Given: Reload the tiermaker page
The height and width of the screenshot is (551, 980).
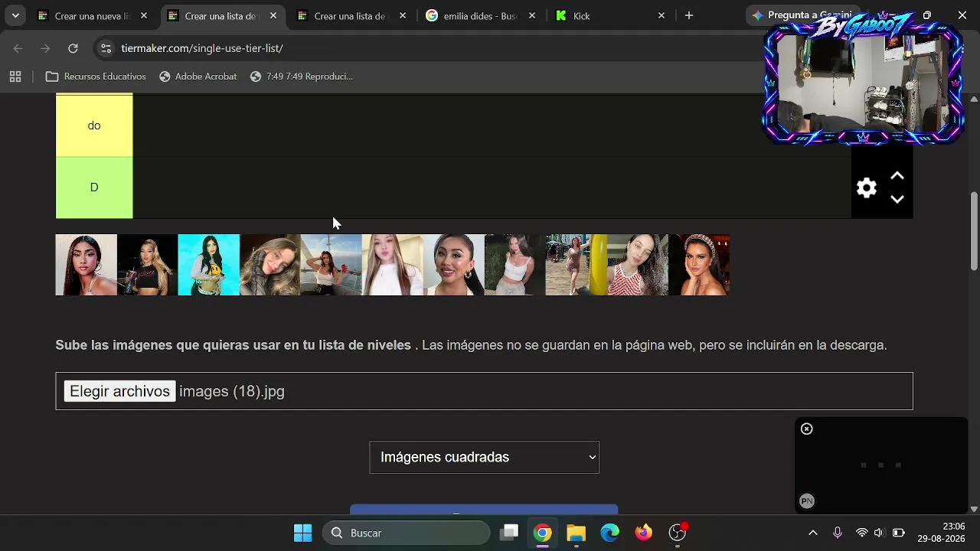Looking at the screenshot, I should 73,48.
